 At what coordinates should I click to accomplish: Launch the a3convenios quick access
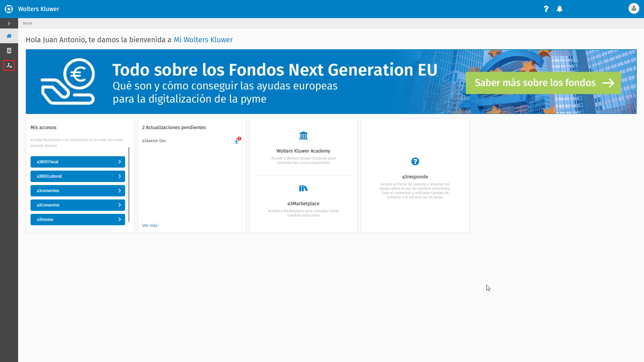click(x=78, y=190)
